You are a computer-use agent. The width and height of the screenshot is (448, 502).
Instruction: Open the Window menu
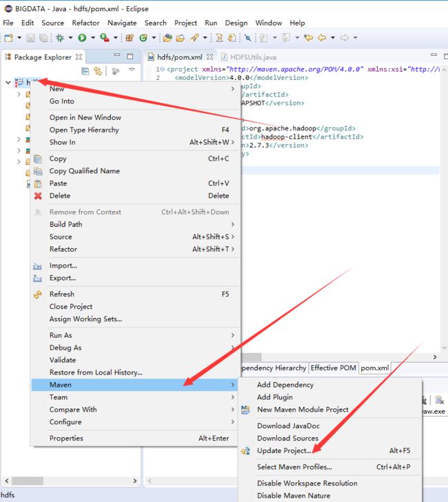click(269, 23)
